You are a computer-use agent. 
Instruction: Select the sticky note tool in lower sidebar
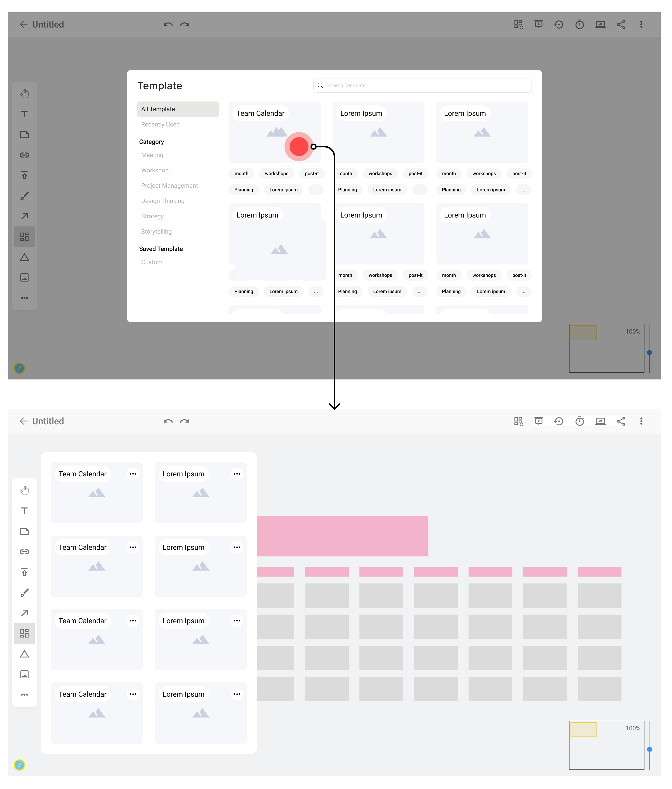pos(24,531)
